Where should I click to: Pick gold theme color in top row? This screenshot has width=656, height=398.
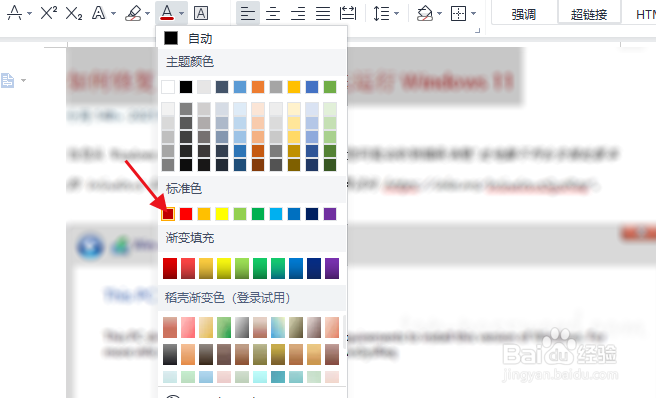294,87
